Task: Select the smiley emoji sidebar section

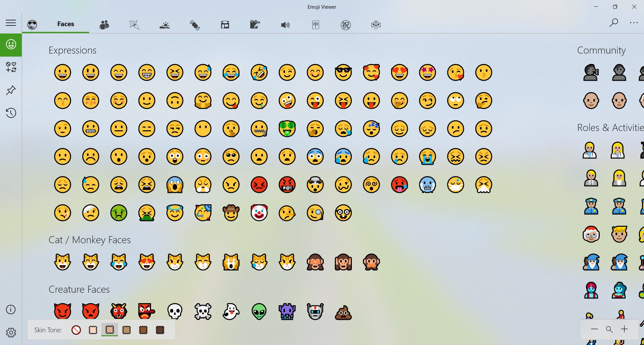Action: [11, 45]
